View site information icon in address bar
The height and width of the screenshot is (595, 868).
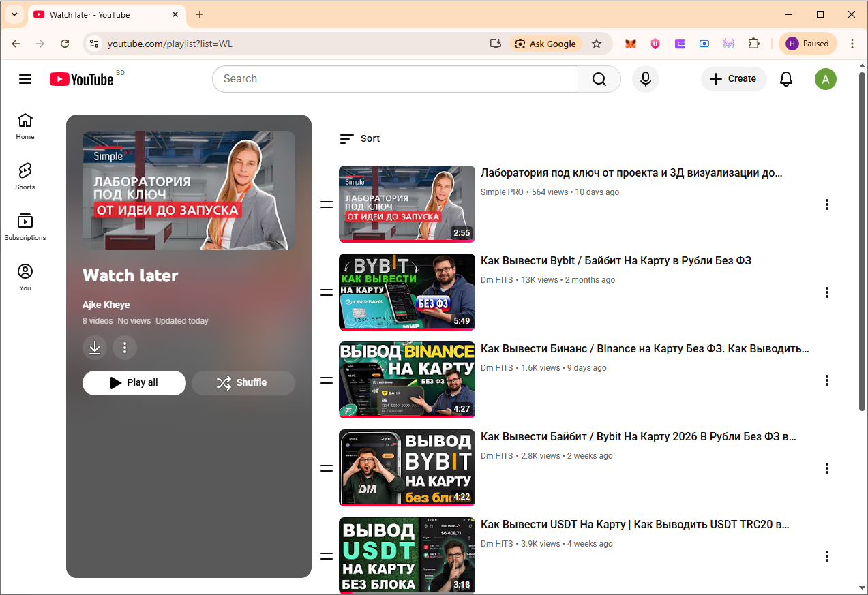pyautogui.click(x=95, y=44)
